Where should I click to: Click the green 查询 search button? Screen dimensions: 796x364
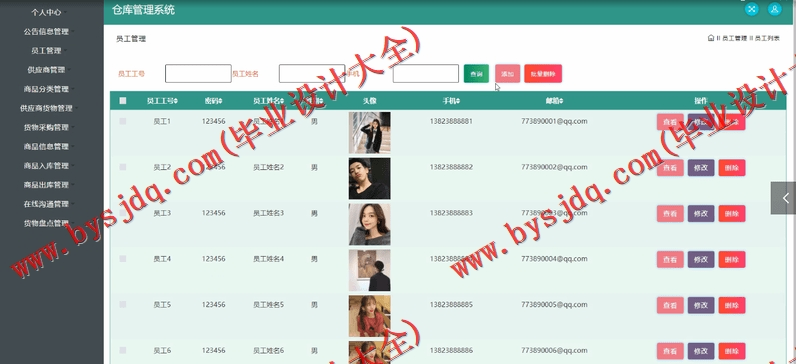(476, 74)
